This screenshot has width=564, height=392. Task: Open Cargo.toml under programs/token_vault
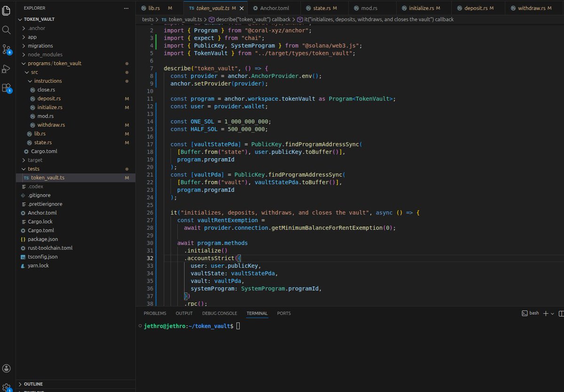tap(76, 151)
